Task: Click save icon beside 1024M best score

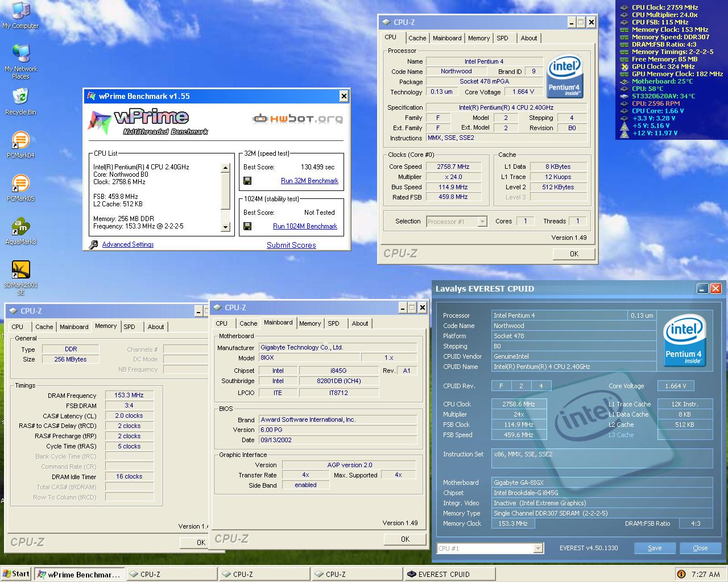Action: pyautogui.click(x=247, y=226)
